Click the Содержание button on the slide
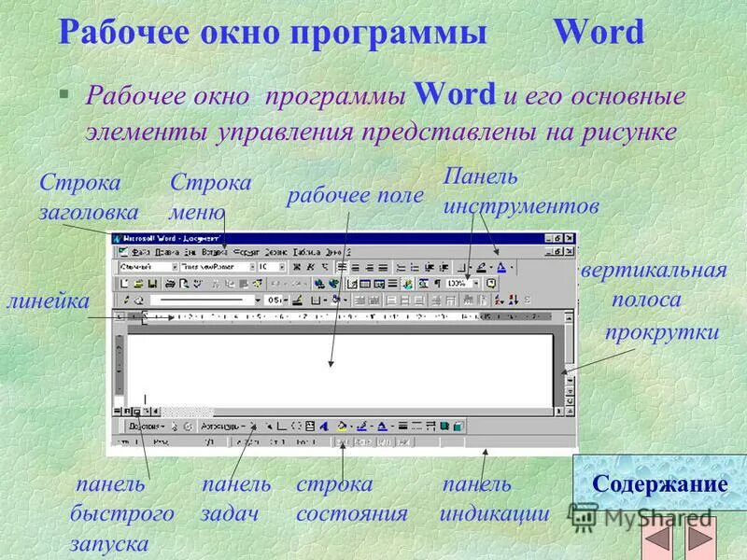The width and height of the screenshot is (747, 560). (x=660, y=483)
